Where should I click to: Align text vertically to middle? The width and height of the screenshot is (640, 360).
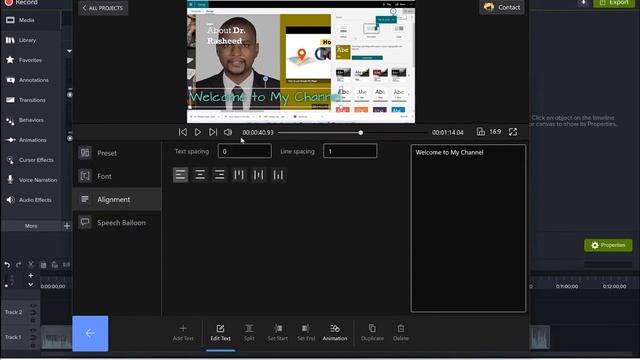[x=259, y=175]
